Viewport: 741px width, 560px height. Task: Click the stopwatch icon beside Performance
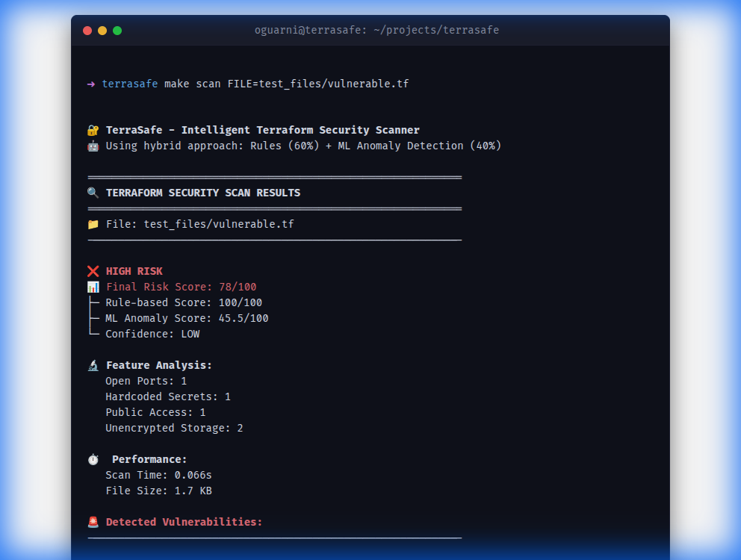tap(93, 458)
